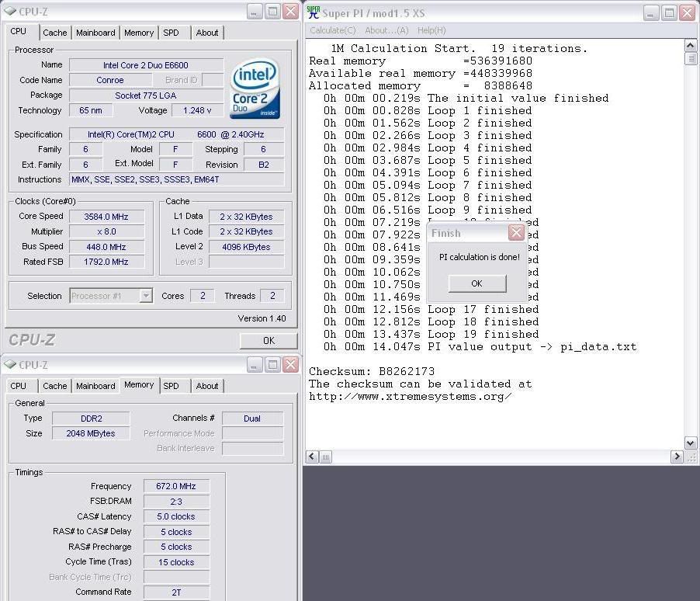Viewport: 700px width, 601px height.
Task: Click the Bus Speed value 448.0 MHz
Action: click(x=106, y=247)
